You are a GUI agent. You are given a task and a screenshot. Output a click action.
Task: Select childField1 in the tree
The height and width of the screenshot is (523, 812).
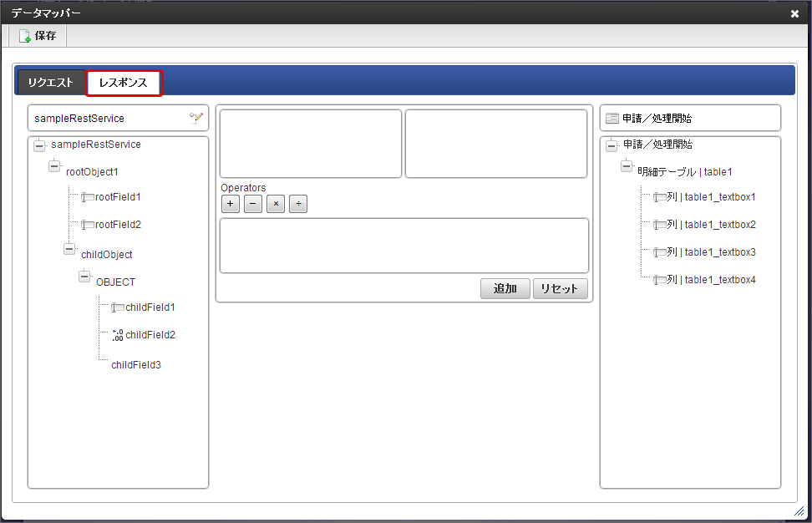coord(150,307)
